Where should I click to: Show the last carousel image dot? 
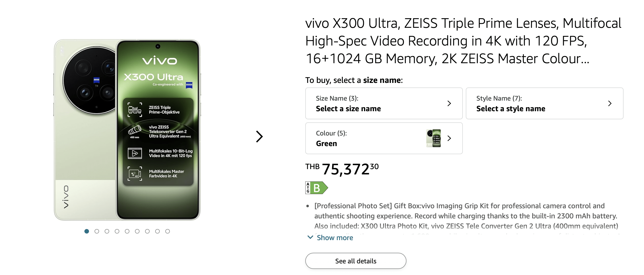(168, 231)
